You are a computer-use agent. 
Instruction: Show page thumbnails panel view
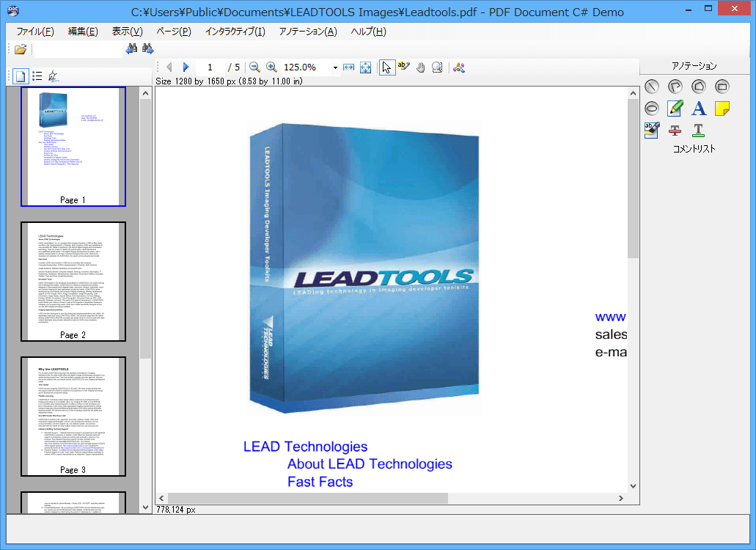[x=21, y=76]
